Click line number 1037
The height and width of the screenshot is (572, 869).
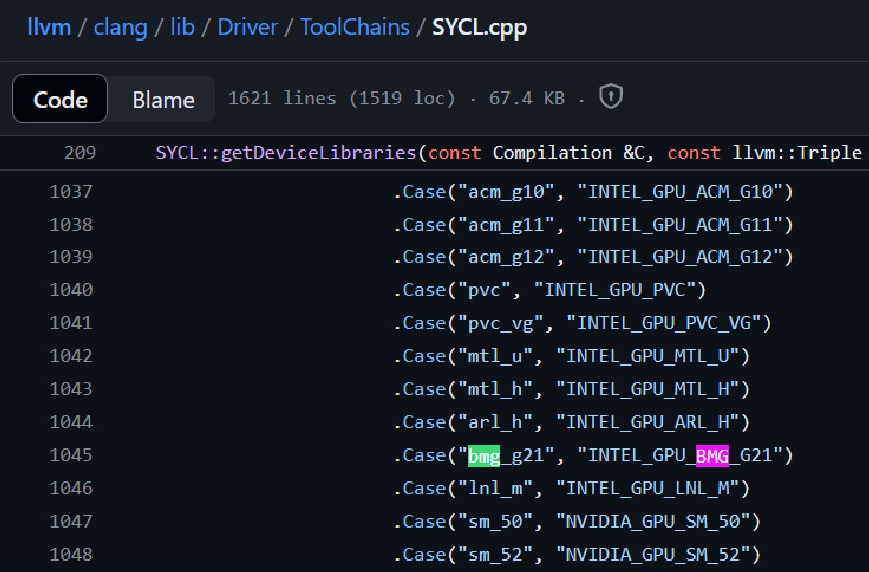pyautogui.click(x=71, y=192)
